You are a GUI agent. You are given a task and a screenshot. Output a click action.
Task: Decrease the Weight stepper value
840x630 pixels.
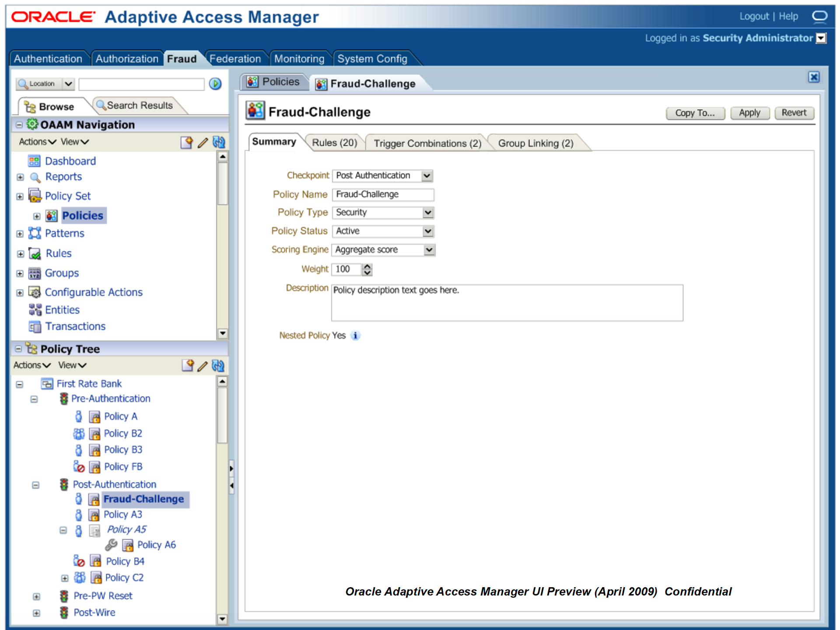click(x=367, y=273)
